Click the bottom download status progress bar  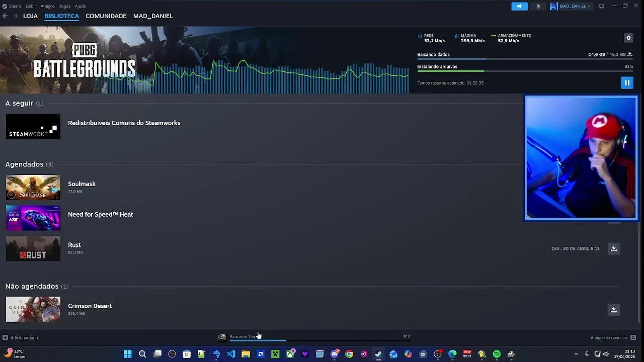(x=320, y=341)
